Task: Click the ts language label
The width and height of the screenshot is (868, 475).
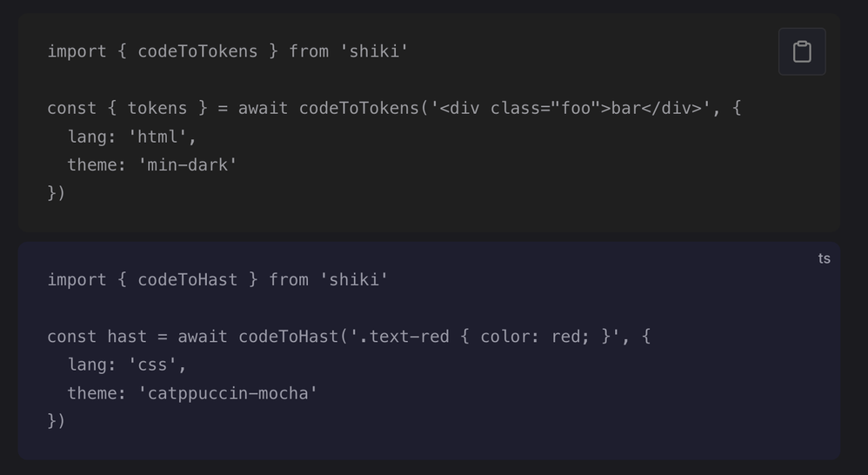Action: pos(824,258)
